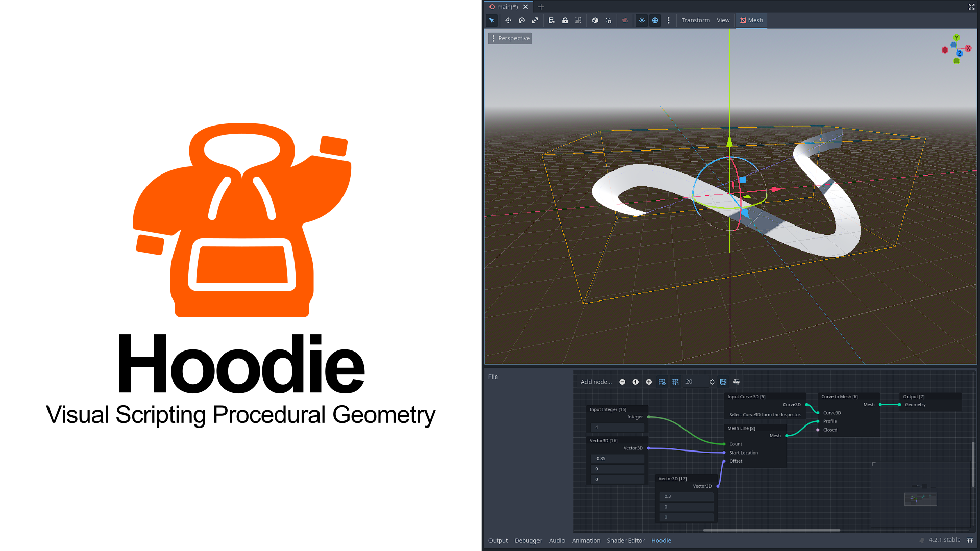The width and height of the screenshot is (980, 551).
Task: Open the Perspective view menu
Action: pos(510,38)
